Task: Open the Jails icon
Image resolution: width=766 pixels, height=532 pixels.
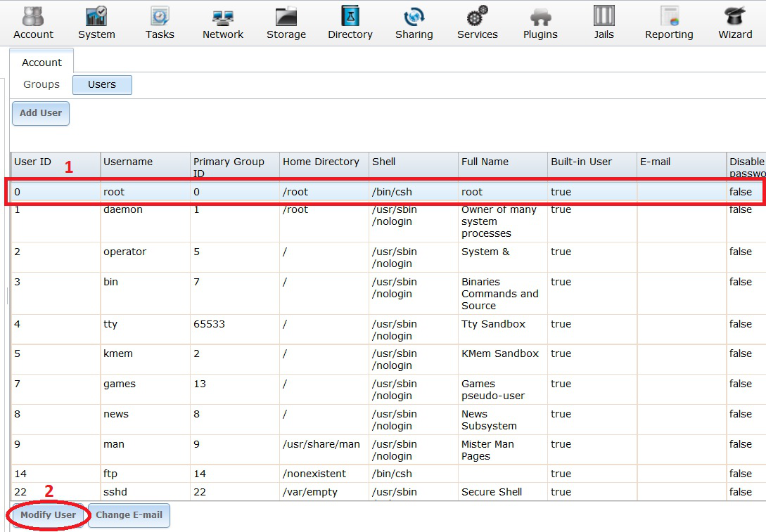Action: [604, 17]
